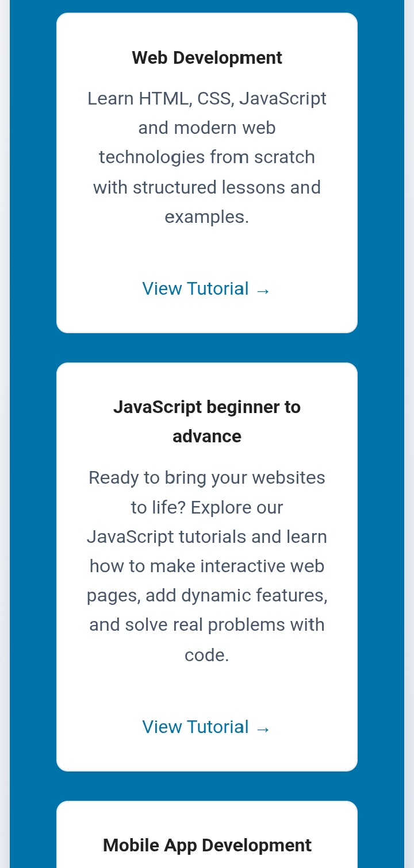Open the JavaScript card's View Tutorial link
Screen dimensions: 414x868
pos(195,727)
